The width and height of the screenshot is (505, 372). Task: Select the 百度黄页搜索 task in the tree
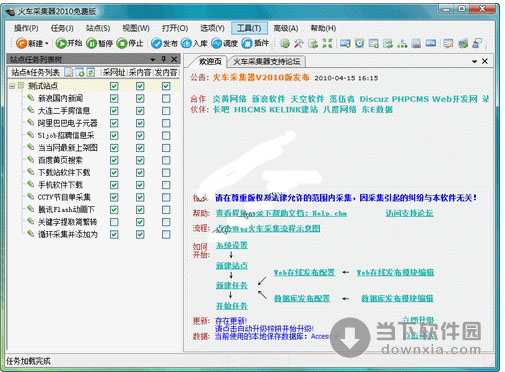(x=60, y=160)
